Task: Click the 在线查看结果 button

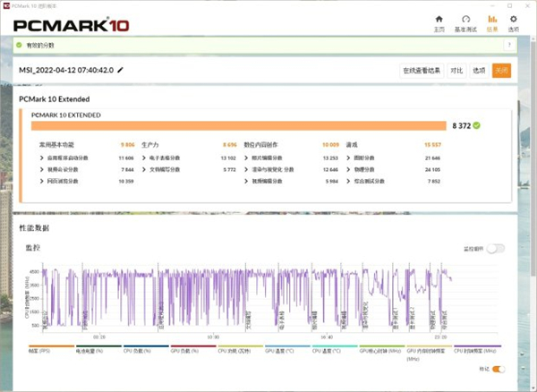Action: pyautogui.click(x=422, y=70)
